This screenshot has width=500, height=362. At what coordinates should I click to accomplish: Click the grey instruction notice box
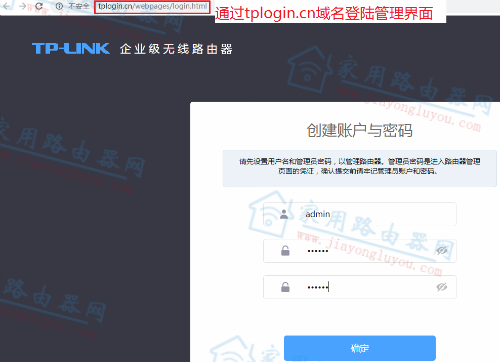(360, 168)
